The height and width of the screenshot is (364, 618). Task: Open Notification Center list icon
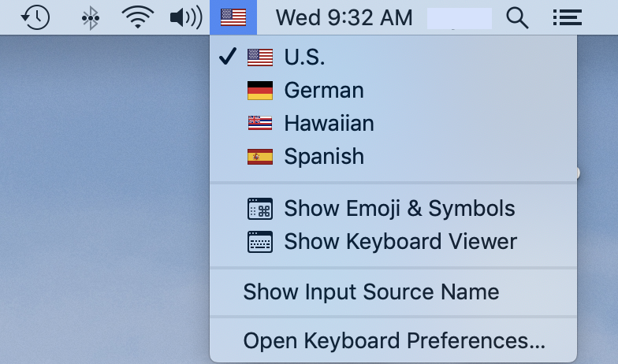click(568, 17)
